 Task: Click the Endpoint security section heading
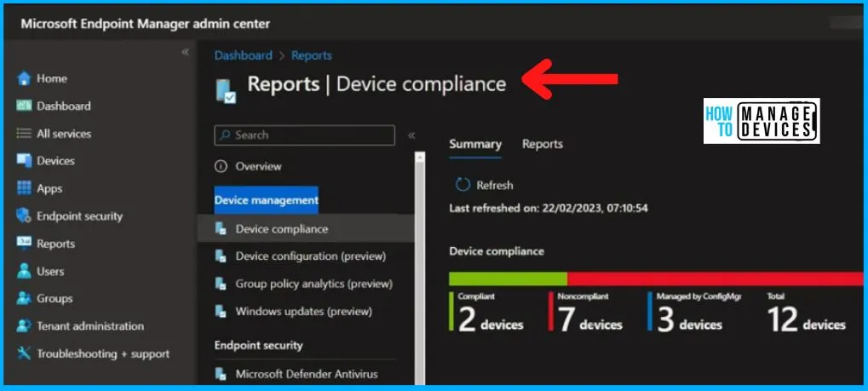click(x=258, y=346)
